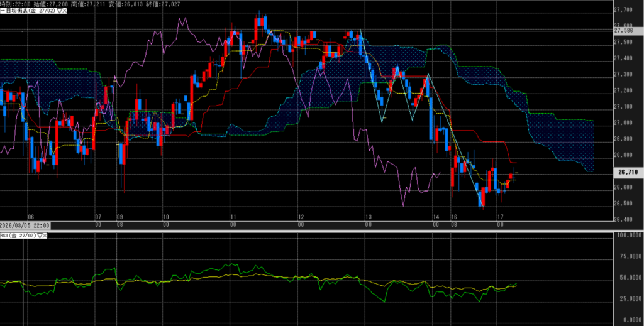644x326 pixels.
Task: Click the date marker 11 on the time axis
Action: [233, 215]
